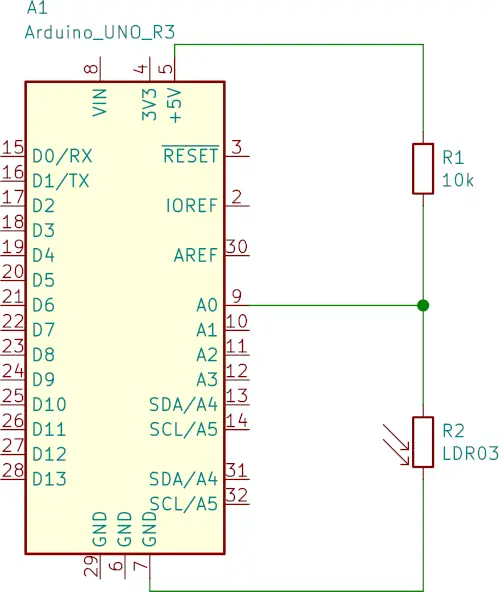Viewport: 500px width, 592px height.
Task: Click pin number 29 below GND
Action: [x=91, y=566]
